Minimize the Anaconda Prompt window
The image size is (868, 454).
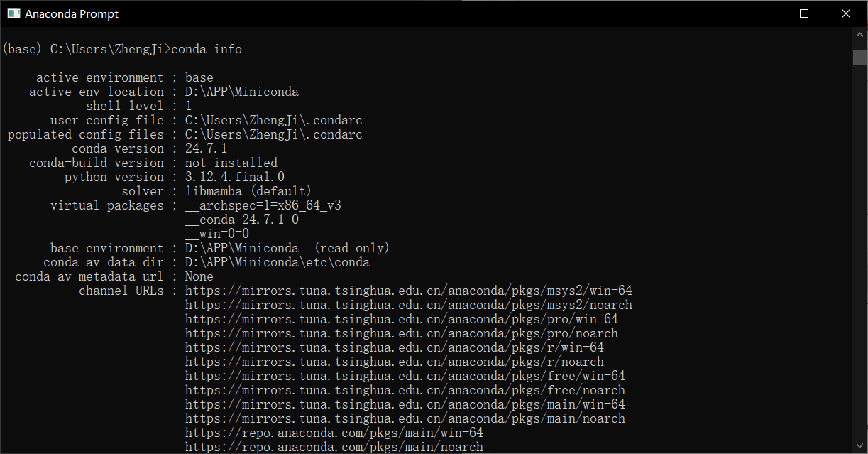(763, 13)
